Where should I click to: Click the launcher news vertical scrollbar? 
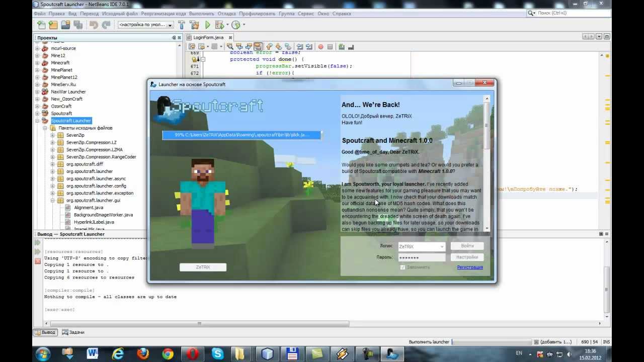[487, 164]
